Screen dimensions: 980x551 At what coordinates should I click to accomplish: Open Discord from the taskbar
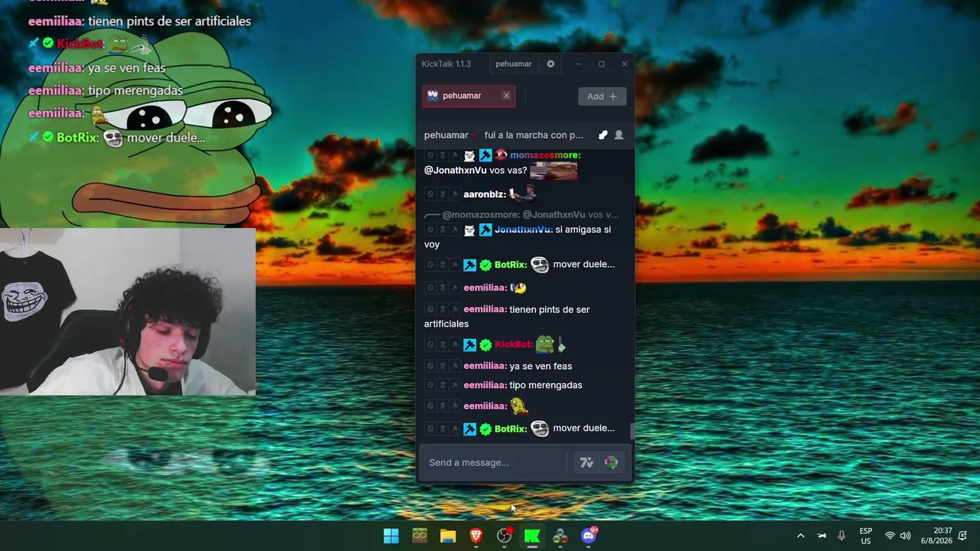tap(589, 536)
